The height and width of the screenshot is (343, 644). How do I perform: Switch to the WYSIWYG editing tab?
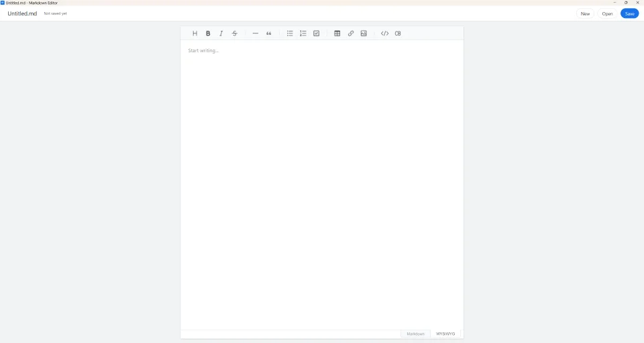(445, 334)
